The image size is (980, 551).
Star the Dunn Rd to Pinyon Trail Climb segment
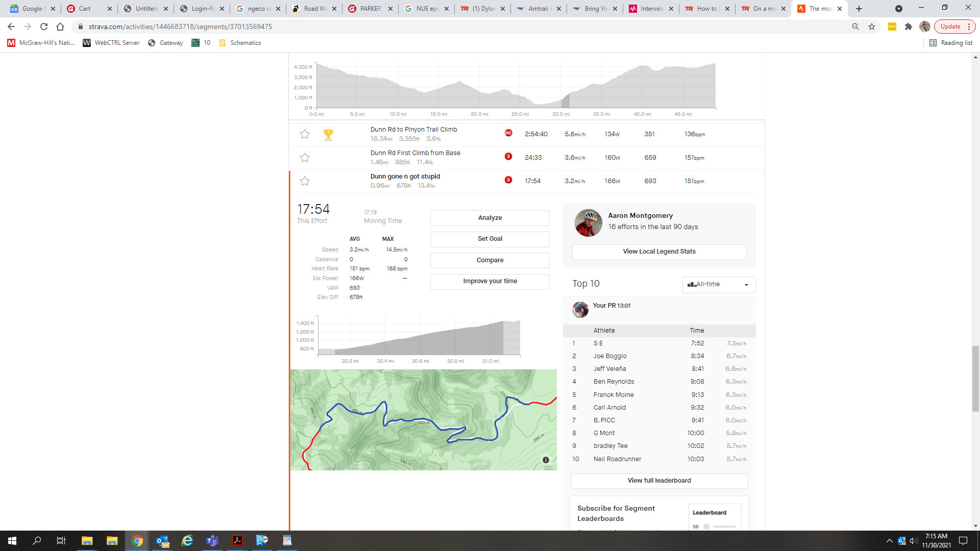(x=305, y=134)
